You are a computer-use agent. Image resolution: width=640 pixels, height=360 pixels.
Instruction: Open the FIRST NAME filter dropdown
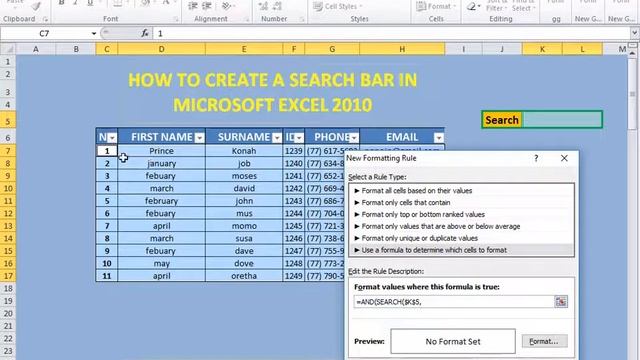point(199,138)
